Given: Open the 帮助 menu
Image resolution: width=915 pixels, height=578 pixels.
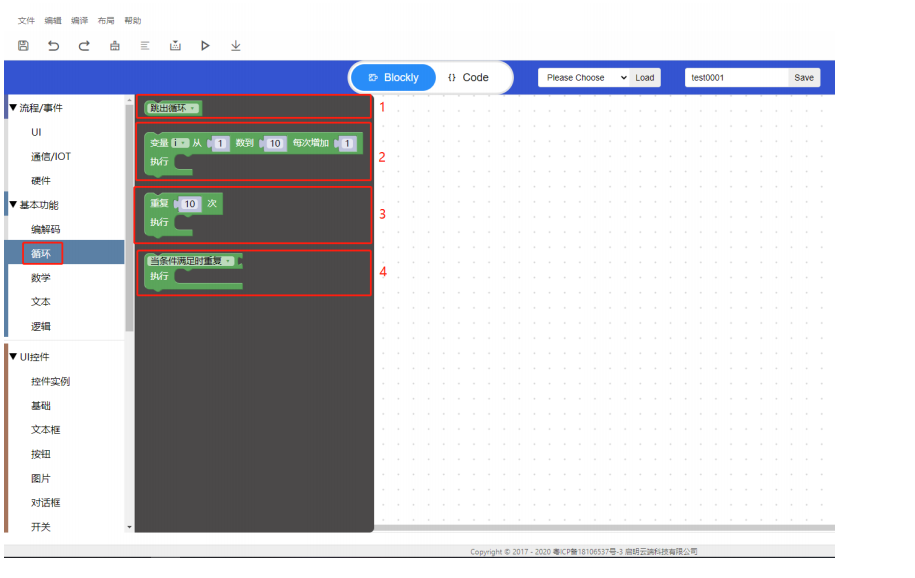Looking at the screenshot, I should pyautogui.click(x=132, y=20).
